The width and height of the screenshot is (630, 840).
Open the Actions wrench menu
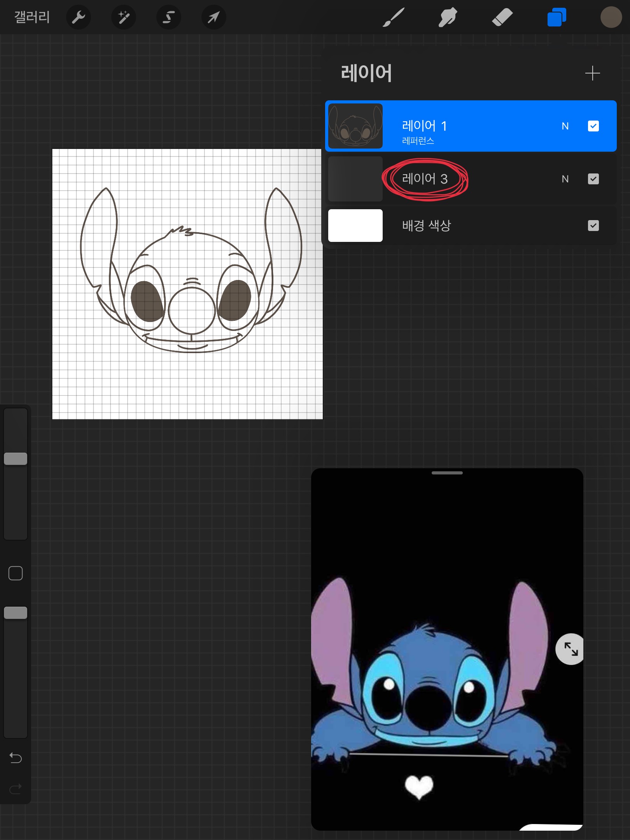tap(78, 17)
